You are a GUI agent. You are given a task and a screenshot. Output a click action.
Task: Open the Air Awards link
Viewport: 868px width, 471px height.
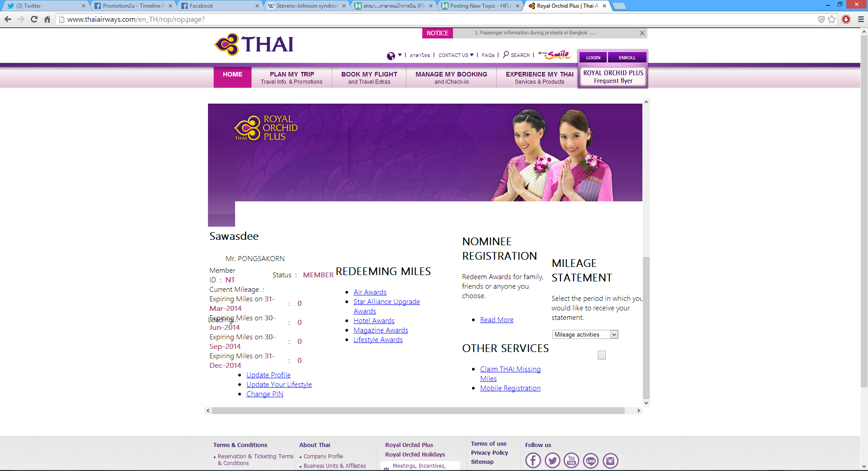[370, 292]
